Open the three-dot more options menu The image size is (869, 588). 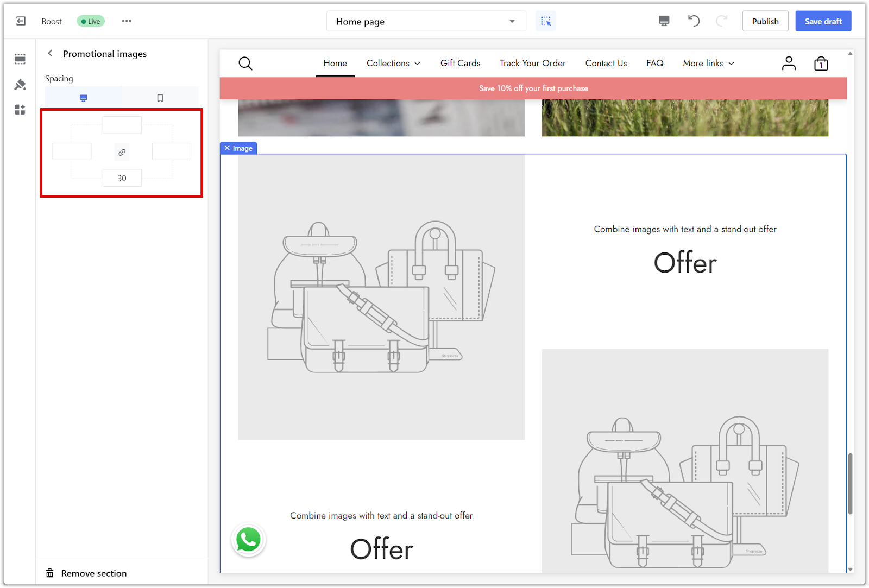point(127,21)
